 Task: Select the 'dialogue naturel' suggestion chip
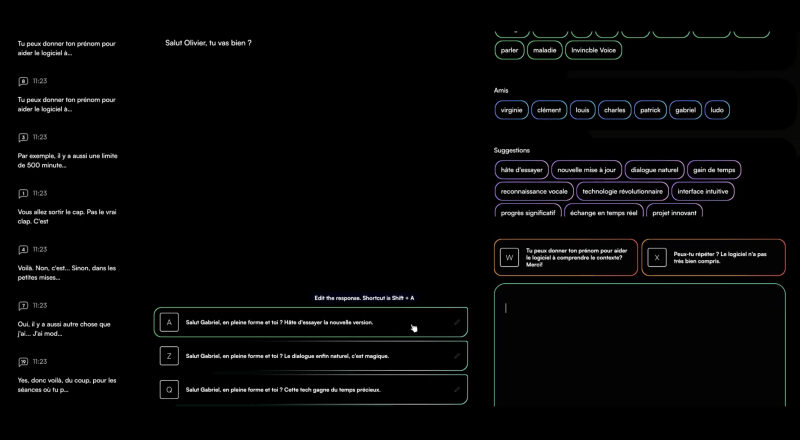point(655,170)
